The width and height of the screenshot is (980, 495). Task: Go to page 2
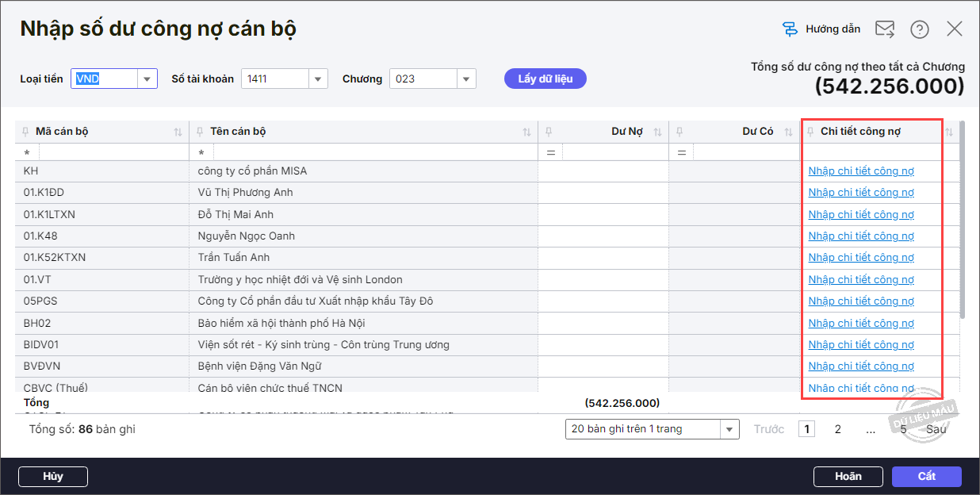[x=838, y=429]
